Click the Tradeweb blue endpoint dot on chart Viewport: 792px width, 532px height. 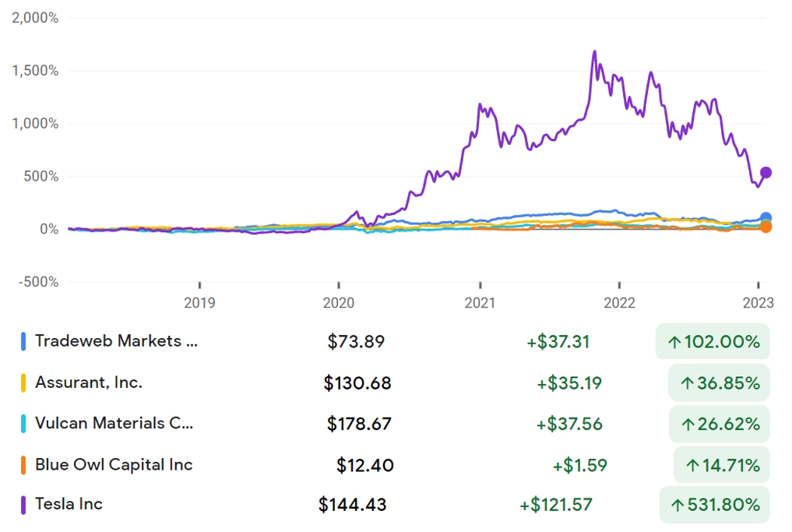click(766, 218)
